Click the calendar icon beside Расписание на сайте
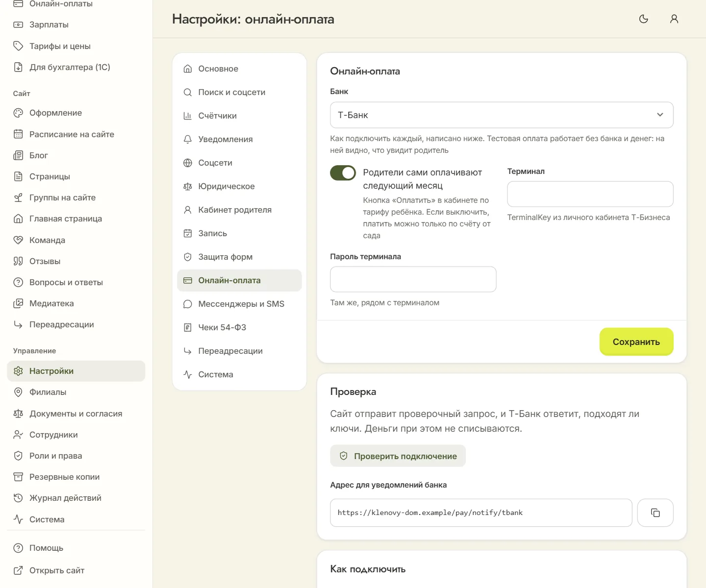This screenshot has height=588, width=706. [x=18, y=134]
